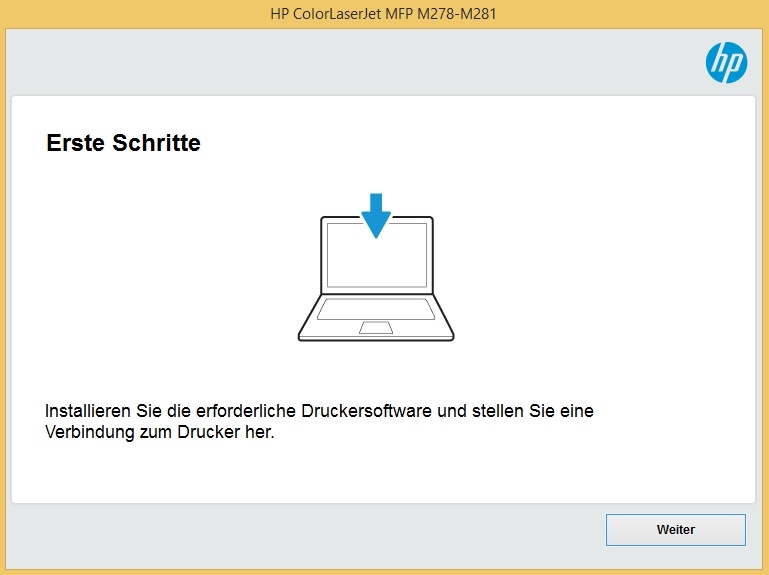
Task: Click the HP logo icon
Action: 726,62
